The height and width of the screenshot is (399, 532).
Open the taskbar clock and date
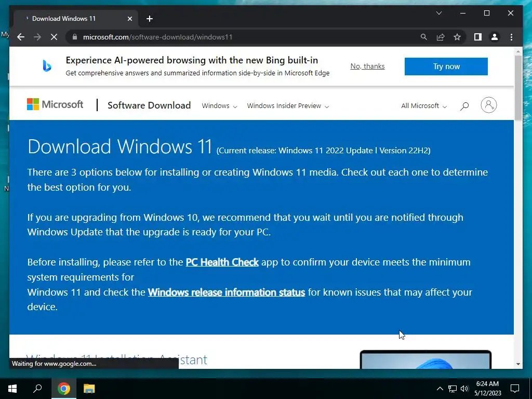487,389
